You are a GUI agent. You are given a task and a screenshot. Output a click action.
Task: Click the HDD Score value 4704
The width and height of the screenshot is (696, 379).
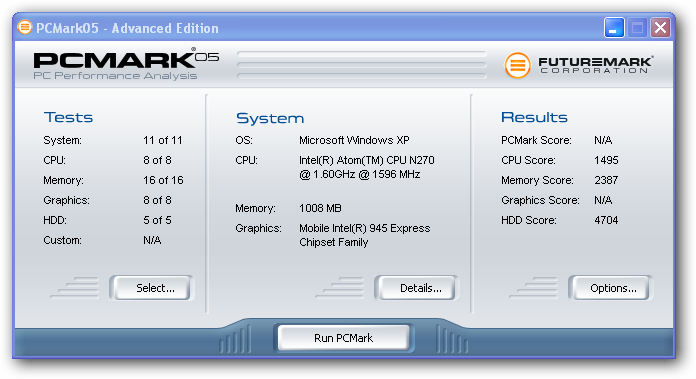pyautogui.click(x=606, y=220)
